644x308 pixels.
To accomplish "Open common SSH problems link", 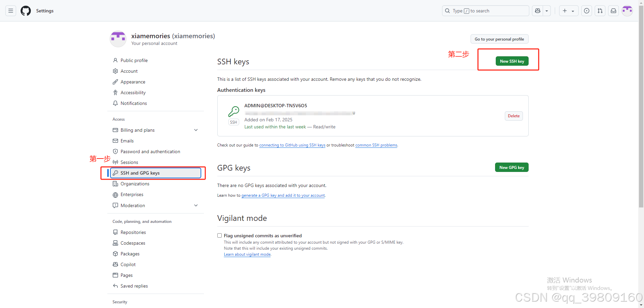I will click(376, 145).
